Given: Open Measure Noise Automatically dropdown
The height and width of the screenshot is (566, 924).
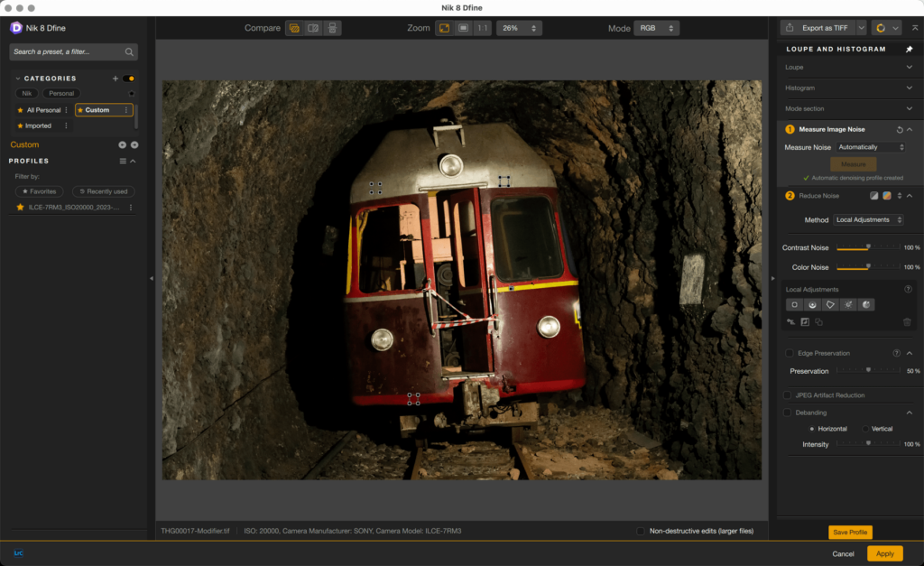Looking at the screenshot, I should tap(871, 147).
